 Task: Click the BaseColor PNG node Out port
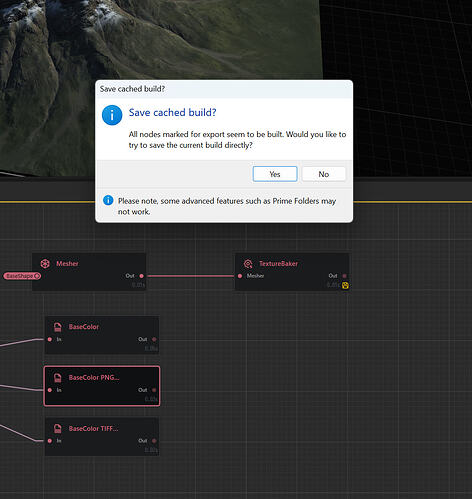tap(154, 390)
